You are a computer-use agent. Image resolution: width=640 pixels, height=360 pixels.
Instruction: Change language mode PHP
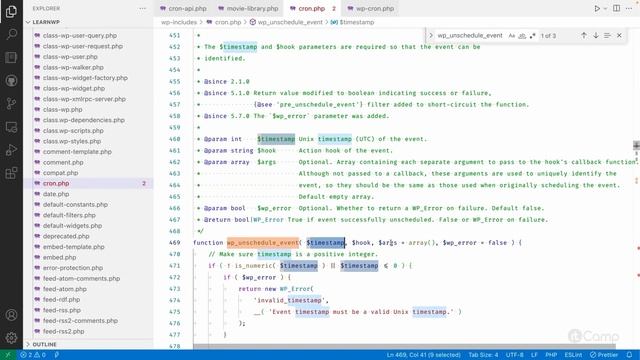click(x=551, y=355)
